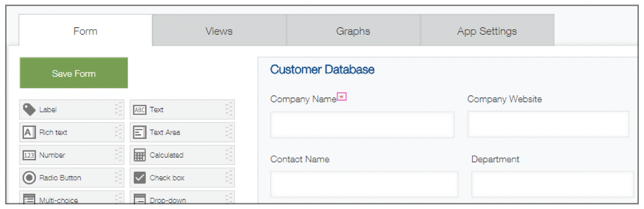Click the Contact Name text box
The width and height of the screenshot is (644, 209).
[x=364, y=184]
